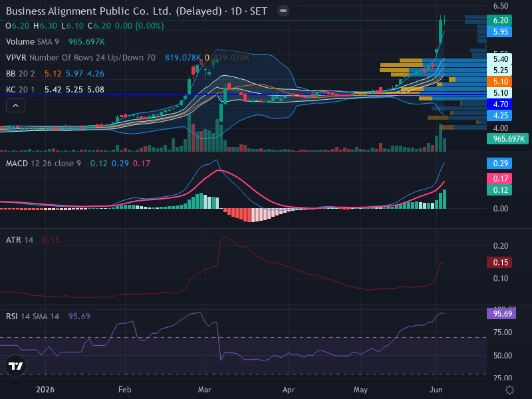Click the TradingView logo badge

click(15, 366)
